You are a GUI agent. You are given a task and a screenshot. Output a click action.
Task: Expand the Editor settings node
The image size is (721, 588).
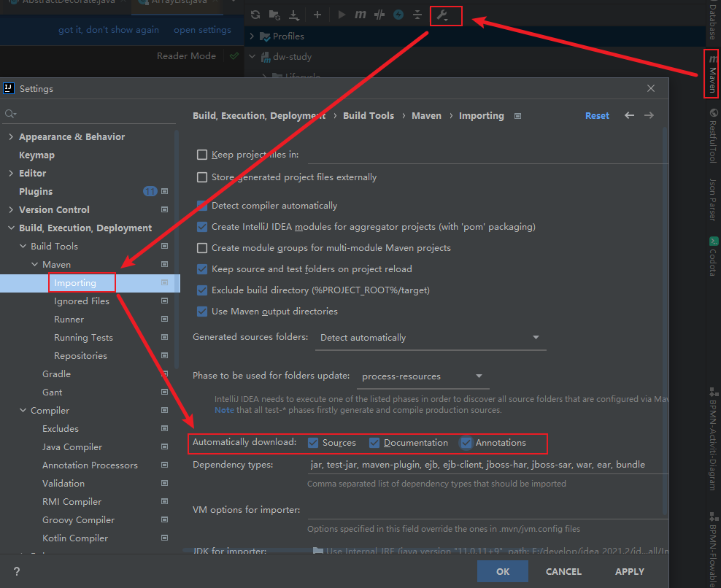[11, 173]
